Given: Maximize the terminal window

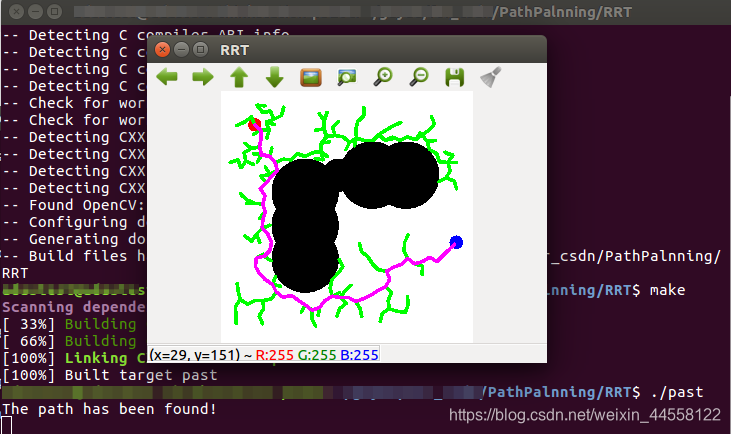Looking at the screenshot, I should 55,11.
